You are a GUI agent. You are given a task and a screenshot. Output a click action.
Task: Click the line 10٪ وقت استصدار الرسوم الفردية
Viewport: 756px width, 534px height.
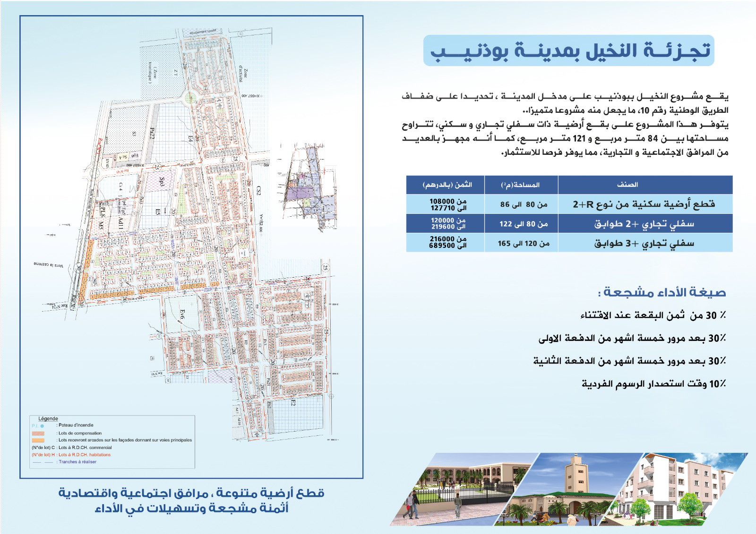(x=654, y=384)
